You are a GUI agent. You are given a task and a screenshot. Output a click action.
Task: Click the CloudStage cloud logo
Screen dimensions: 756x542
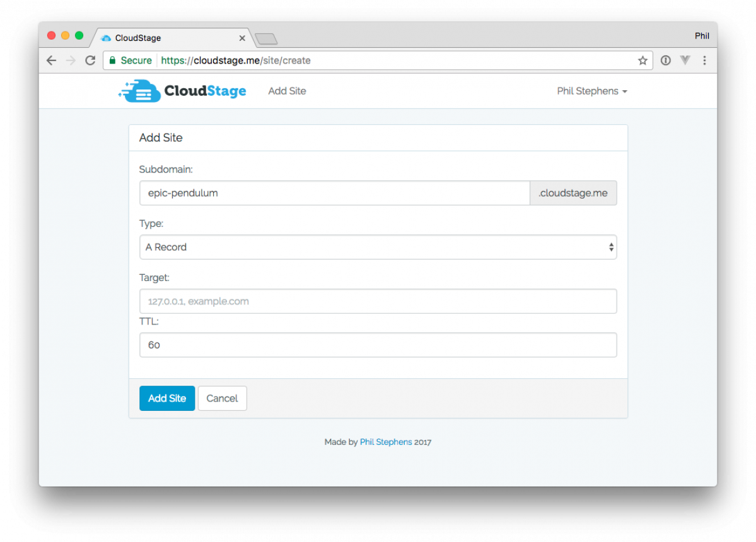tap(140, 91)
